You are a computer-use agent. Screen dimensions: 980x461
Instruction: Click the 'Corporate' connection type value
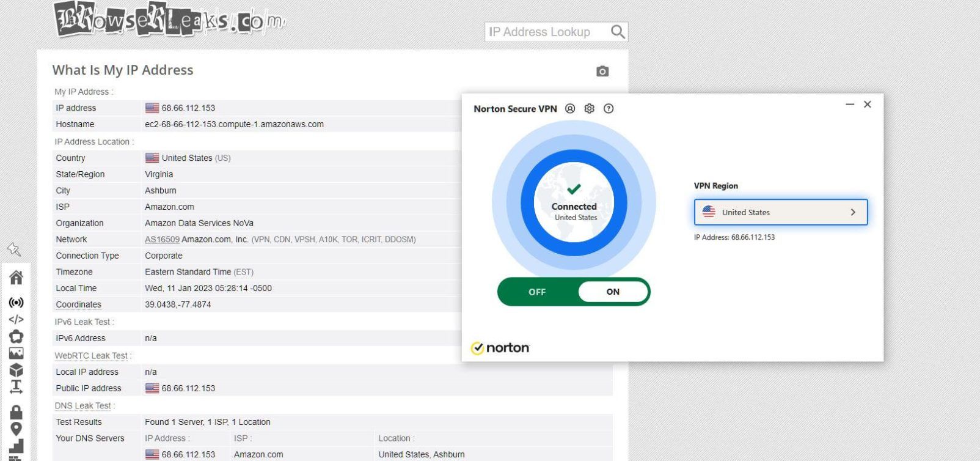(164, 256)
